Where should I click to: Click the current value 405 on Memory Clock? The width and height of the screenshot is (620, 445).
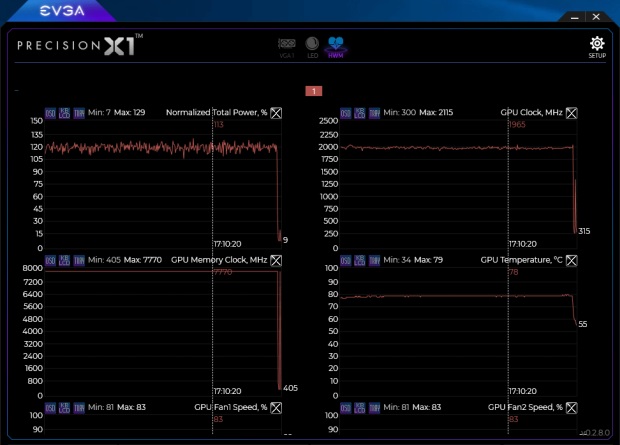point(290,388)
